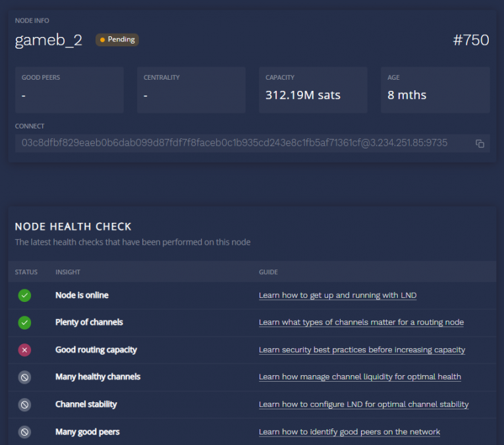Click the Pending status badge

click(x=117, y=40)
